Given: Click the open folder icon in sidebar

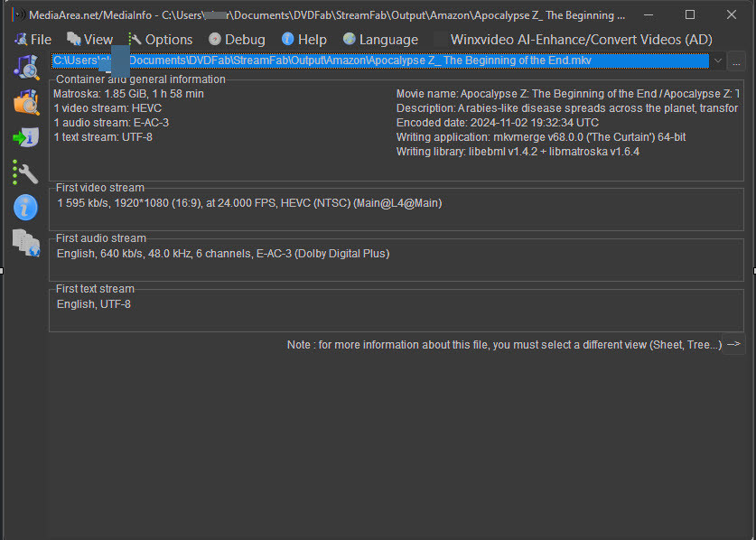Looking at the screenshot, I should [26, 102].
